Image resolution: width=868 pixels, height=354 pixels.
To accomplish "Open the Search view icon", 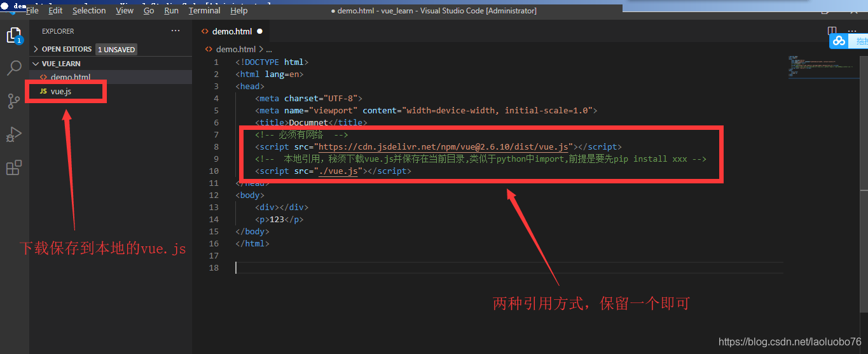I will (14, 68).
